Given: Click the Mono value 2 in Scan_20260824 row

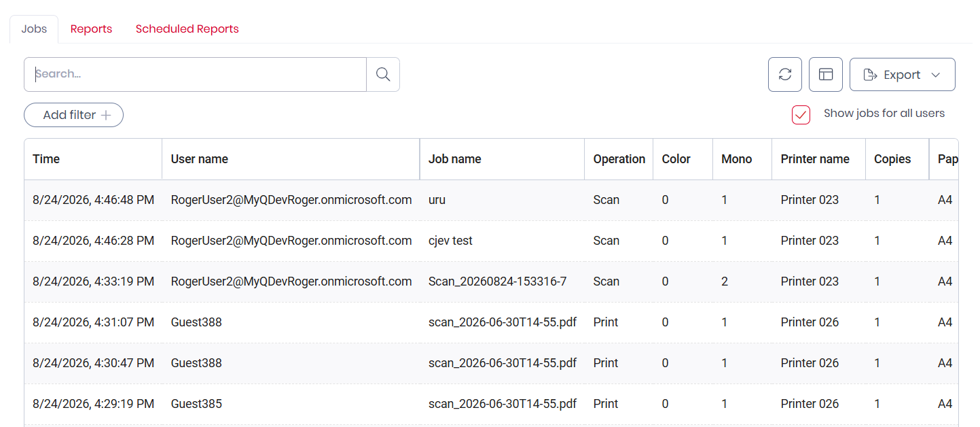Looking at the screenshot, I should click(725, 281).
